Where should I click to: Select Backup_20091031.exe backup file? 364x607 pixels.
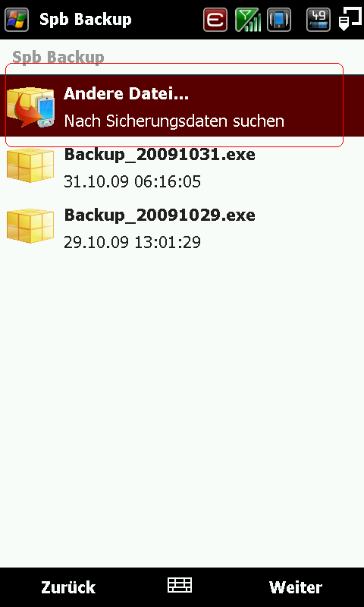pyautogui.click(x=182, y=167)
